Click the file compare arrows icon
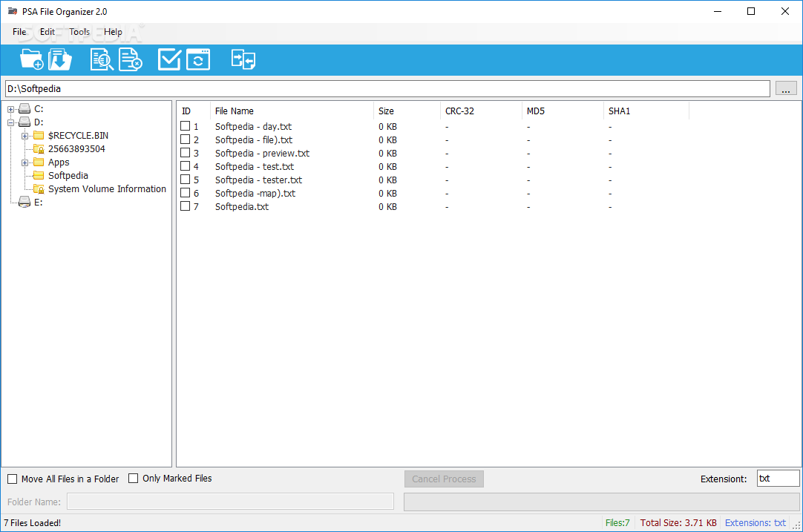 (243, 59)
